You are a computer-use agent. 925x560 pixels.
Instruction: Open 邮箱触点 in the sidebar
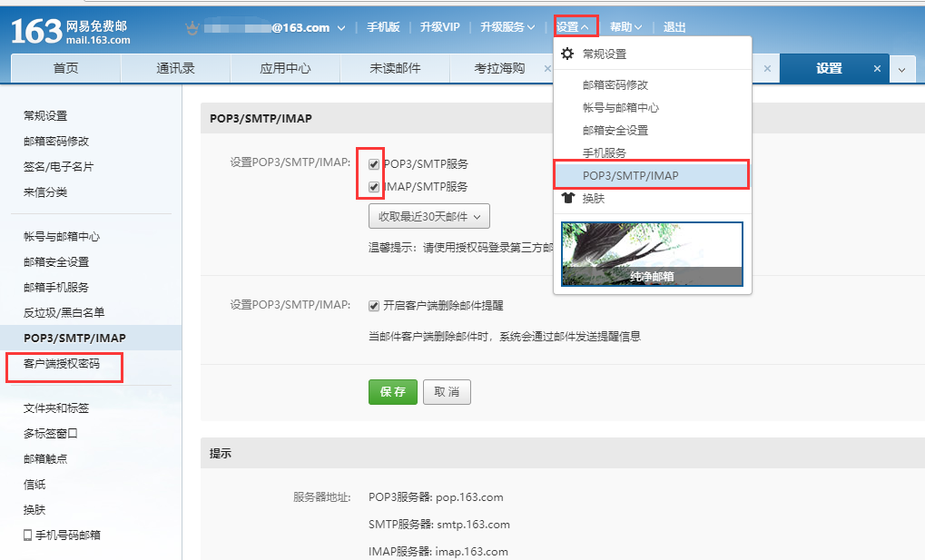click(x=45, y=458)
